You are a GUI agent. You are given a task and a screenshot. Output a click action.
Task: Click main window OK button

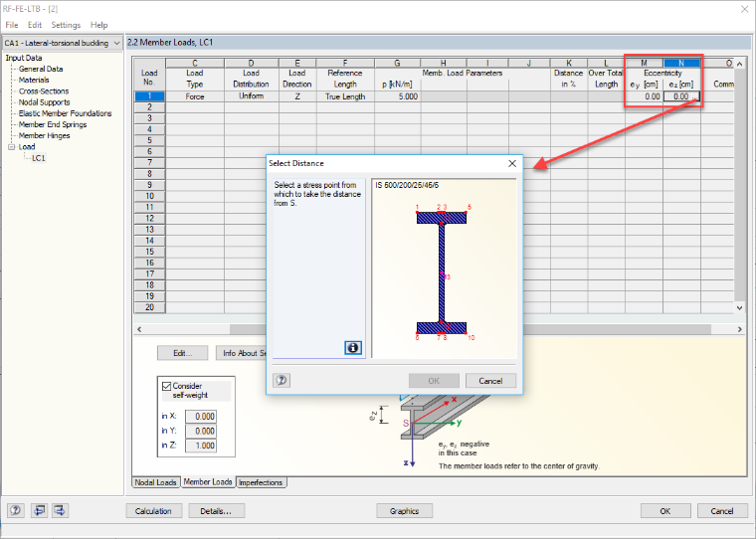click(665, 510)
